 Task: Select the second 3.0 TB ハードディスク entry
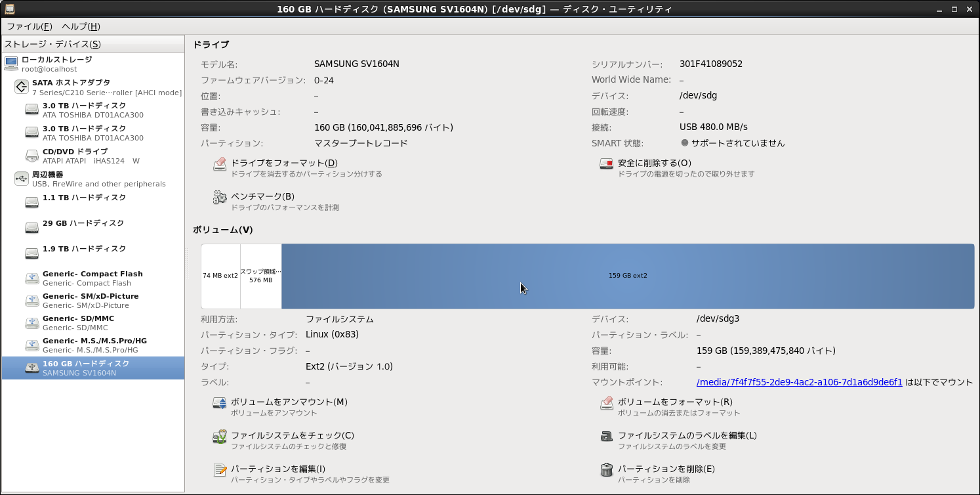click(x=93, y=133)
